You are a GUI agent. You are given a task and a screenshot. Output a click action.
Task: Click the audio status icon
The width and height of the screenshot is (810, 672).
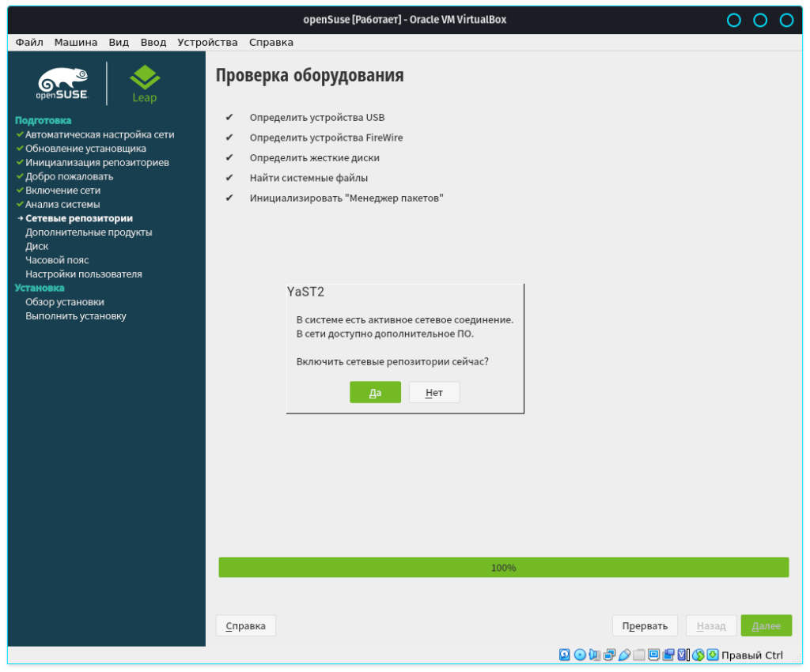pyautogui.click(x=595, y=655)
